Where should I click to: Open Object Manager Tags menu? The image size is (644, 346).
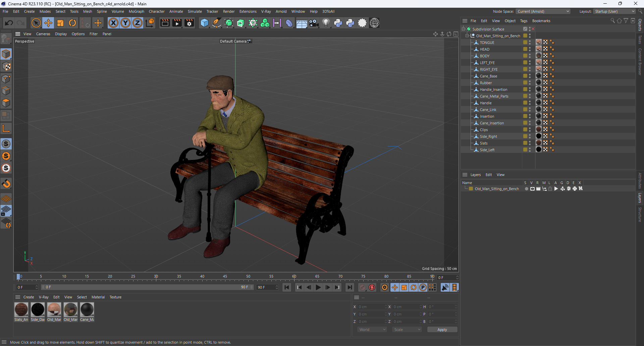click(x=524, y=21)
